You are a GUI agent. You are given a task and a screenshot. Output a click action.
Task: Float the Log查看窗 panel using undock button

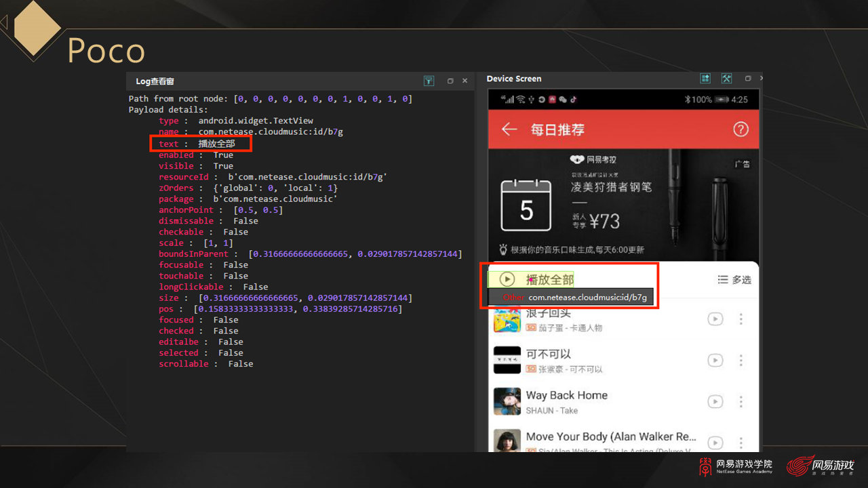(450, 81)
